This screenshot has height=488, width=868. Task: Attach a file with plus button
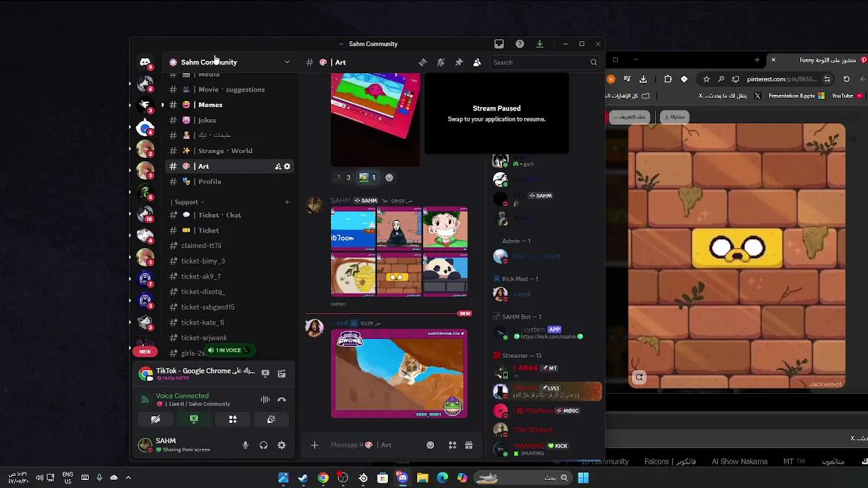pyautogui.click(x=314, y=445)
